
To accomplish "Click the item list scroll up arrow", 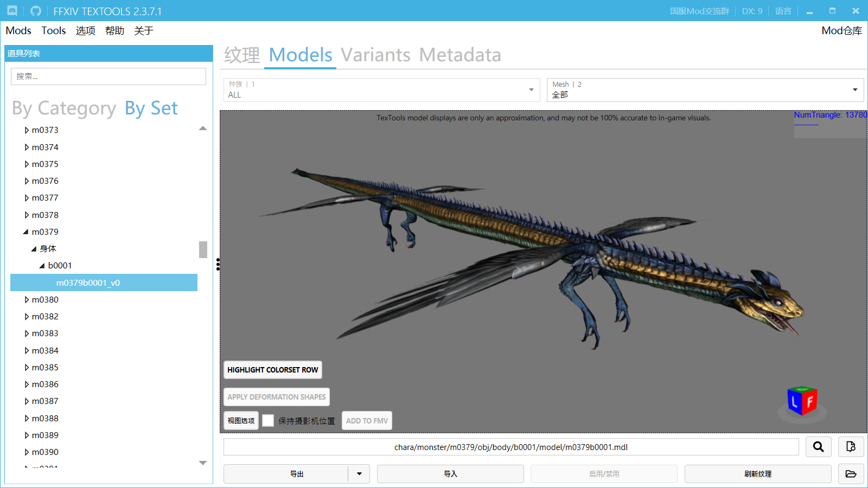I will click(x=203, y=129).
